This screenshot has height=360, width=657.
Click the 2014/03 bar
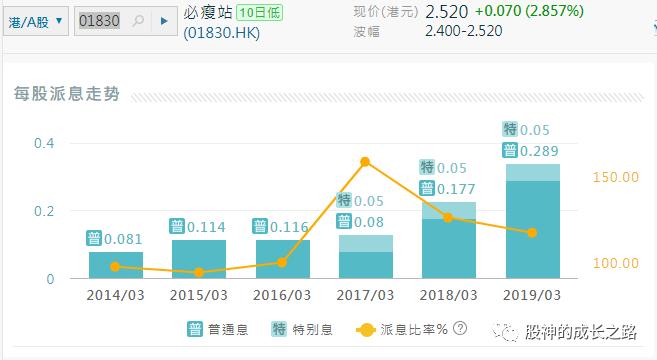[116, 265]
